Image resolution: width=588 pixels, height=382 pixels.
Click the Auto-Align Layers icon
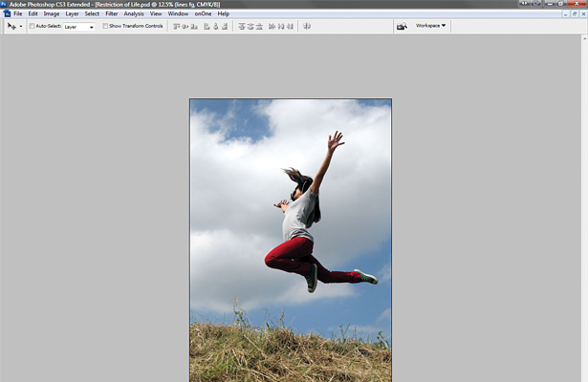tap(307, 26)
